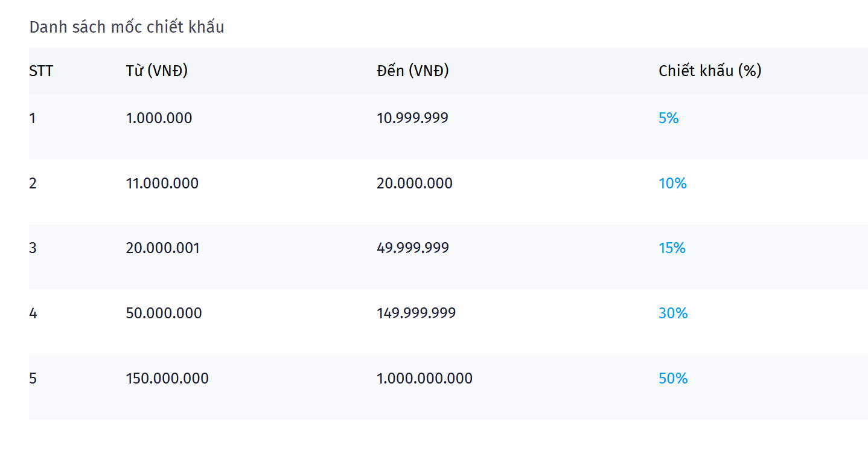868x456 pixels.
Task: Open the 10% discount link
Action: click(672, 184)
